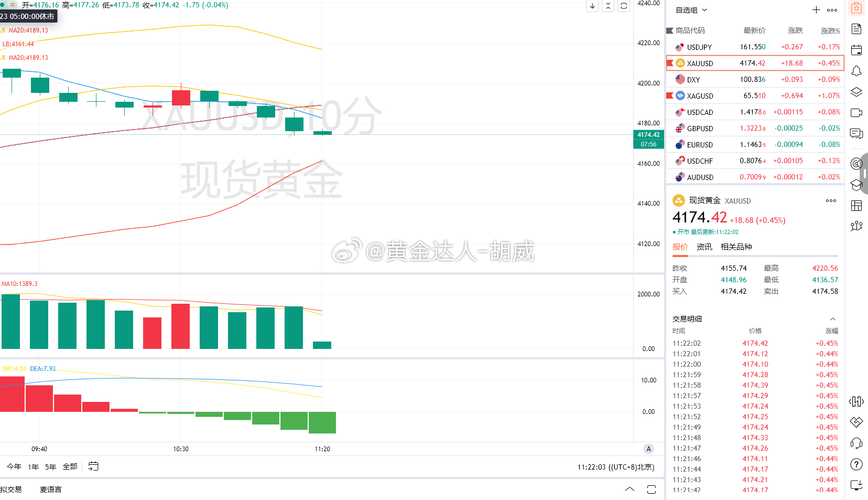This screenshot has height=500, width=868.
Task: Click the handshake icon in sidebar
Action: click(856, 422)
